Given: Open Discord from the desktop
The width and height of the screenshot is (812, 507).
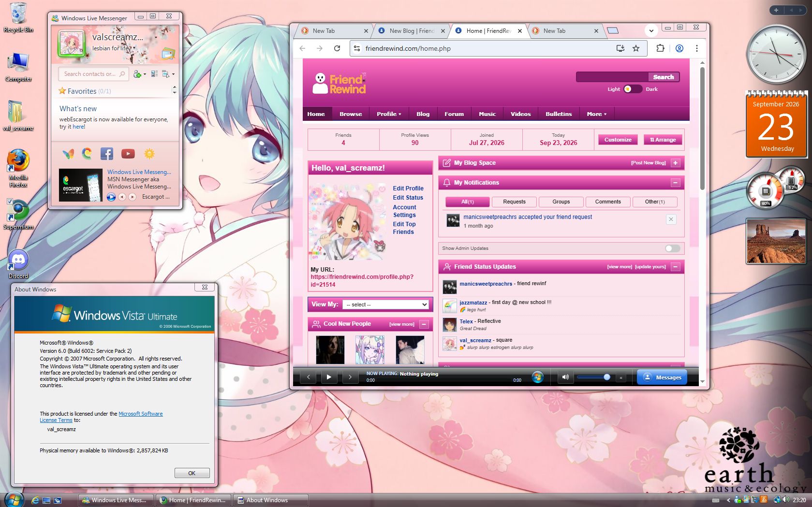Looking at the screenshot, I should pos(18,264).
